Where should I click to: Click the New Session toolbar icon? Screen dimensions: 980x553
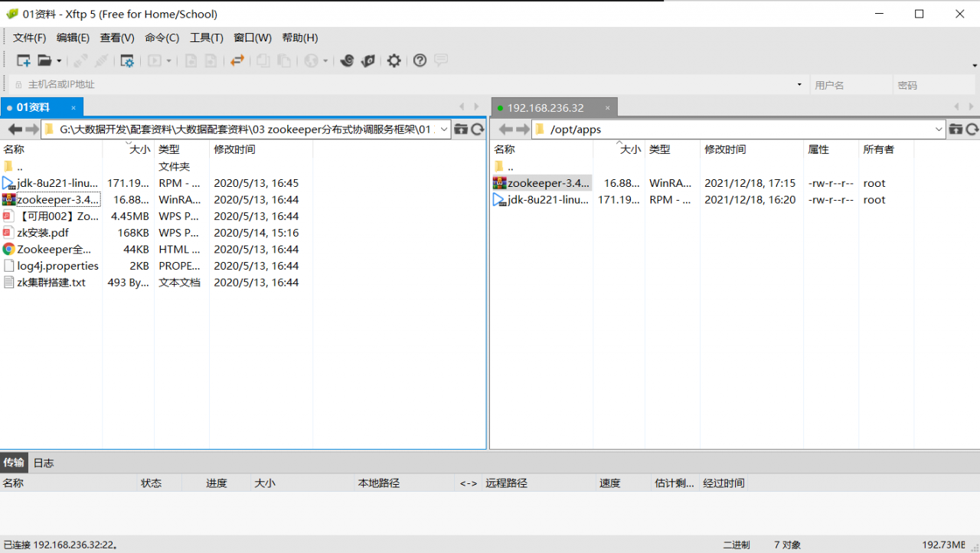(24, 61)
